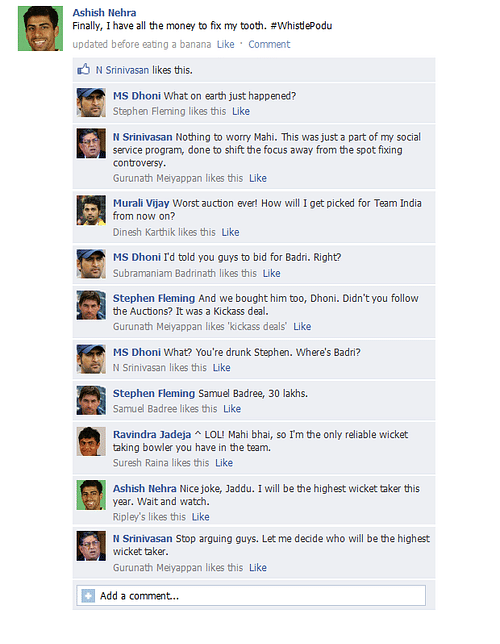Click N Srinivasan's avatar on last comment
This screenshot has width=500, height=644.
91,546
